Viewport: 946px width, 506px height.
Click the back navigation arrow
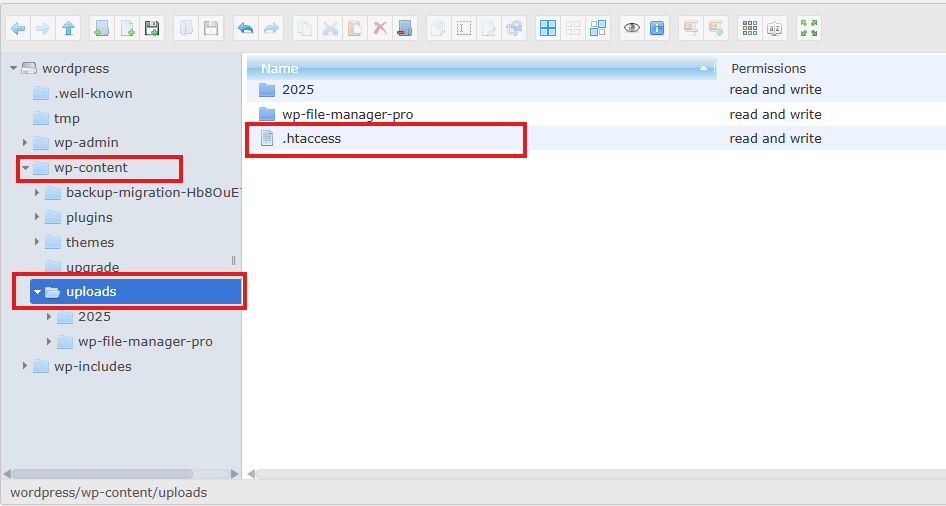(x=18, y=28)
